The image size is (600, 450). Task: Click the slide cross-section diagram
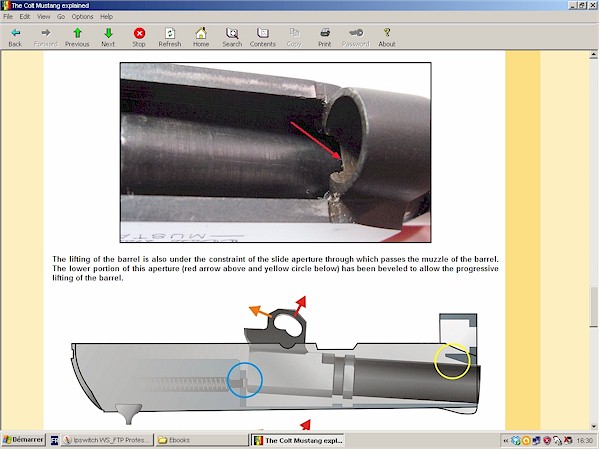[x=276, y=360]
